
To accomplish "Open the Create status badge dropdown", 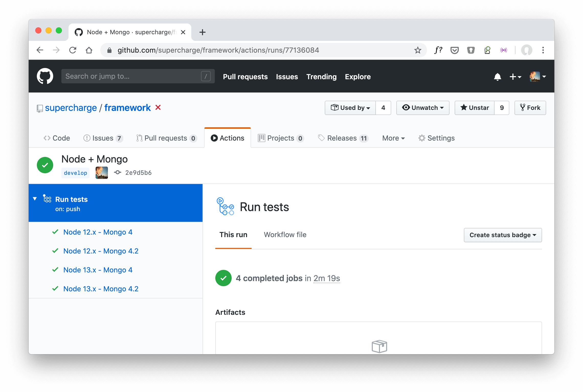I will 502,235.
